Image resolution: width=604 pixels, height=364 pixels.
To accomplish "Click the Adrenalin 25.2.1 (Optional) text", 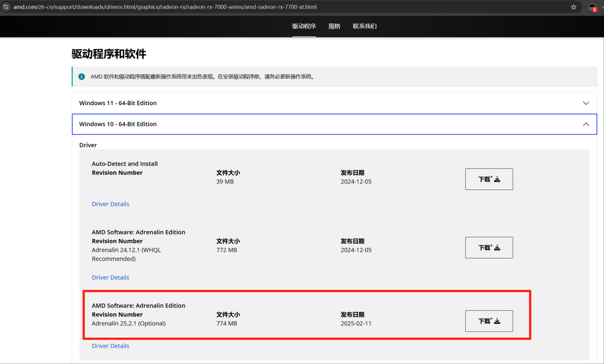I will click(129, 323).
